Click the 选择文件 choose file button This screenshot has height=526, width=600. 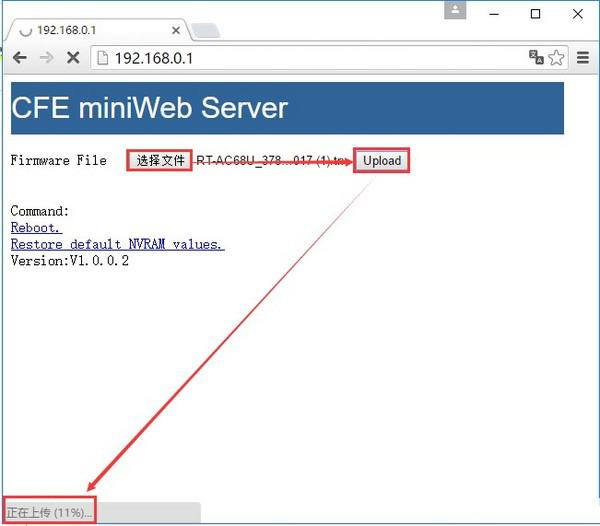pos(159,160)
